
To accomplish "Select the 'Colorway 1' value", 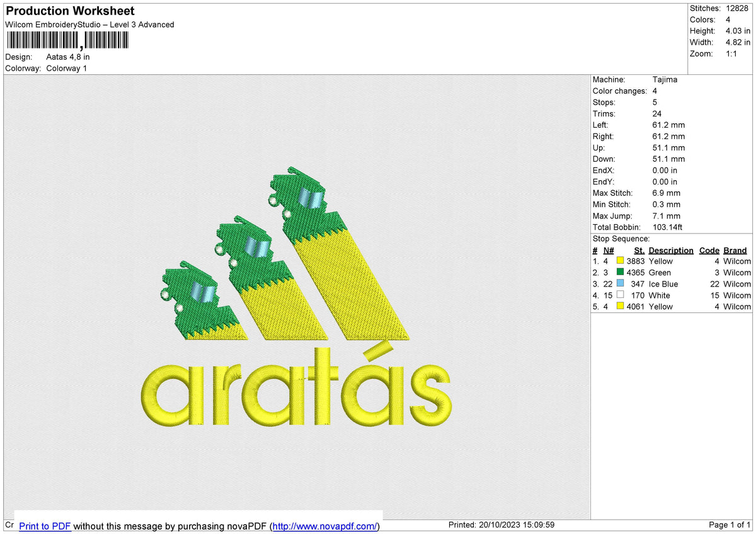I will (x=67, y=68).
